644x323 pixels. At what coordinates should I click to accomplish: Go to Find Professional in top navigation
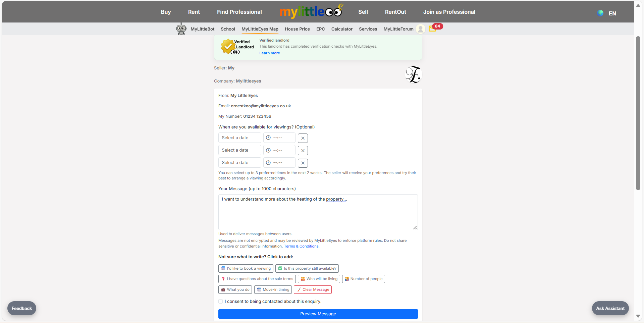pyautogui.click(x=239, y=12)
